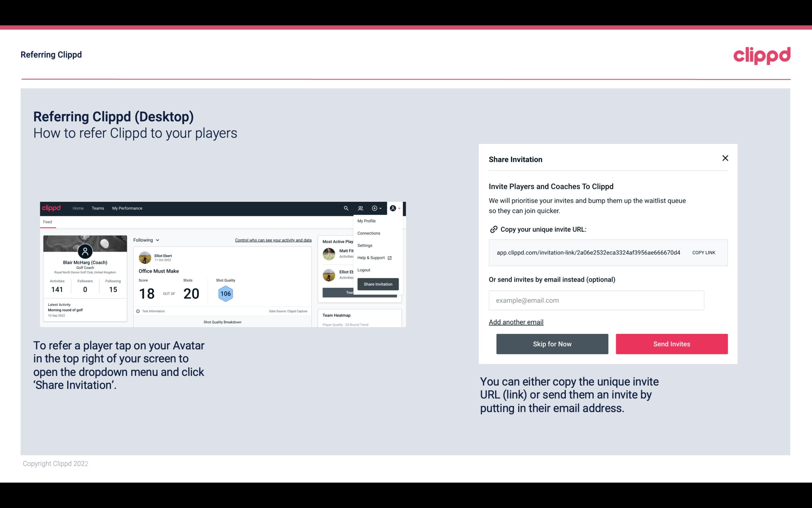Click the Clippd logo in top right corner
The image size is (812, 508).
[x=762, y=55]
